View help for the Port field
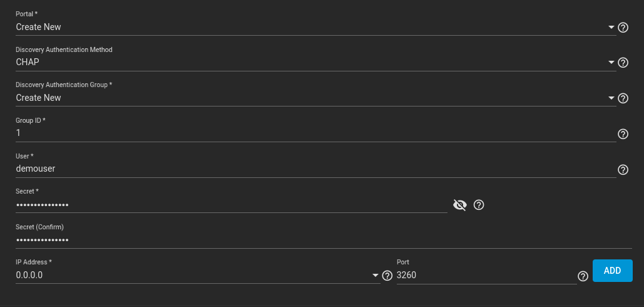Image resolution: width=644 pixels, height=307 pixels. click(583, 276)
